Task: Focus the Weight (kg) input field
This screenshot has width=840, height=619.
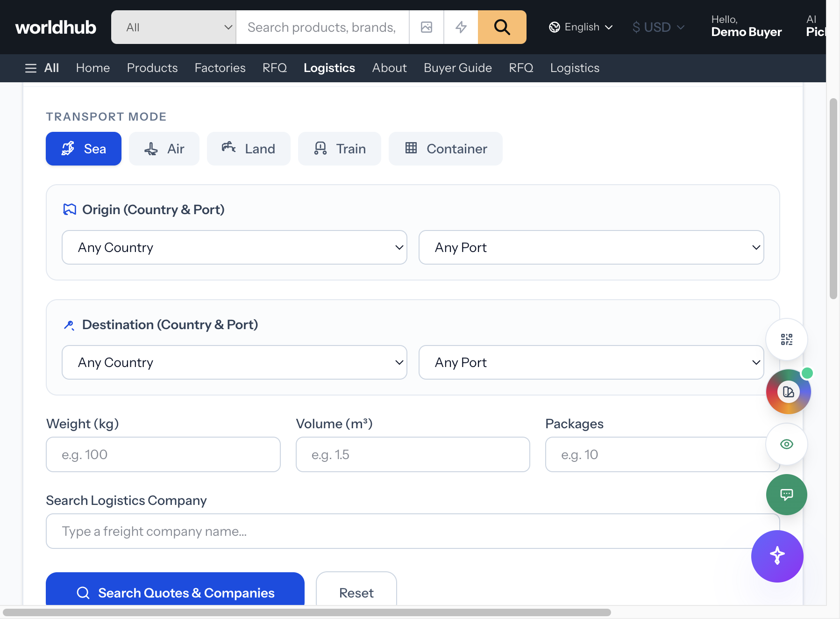Action: point(163,454)
